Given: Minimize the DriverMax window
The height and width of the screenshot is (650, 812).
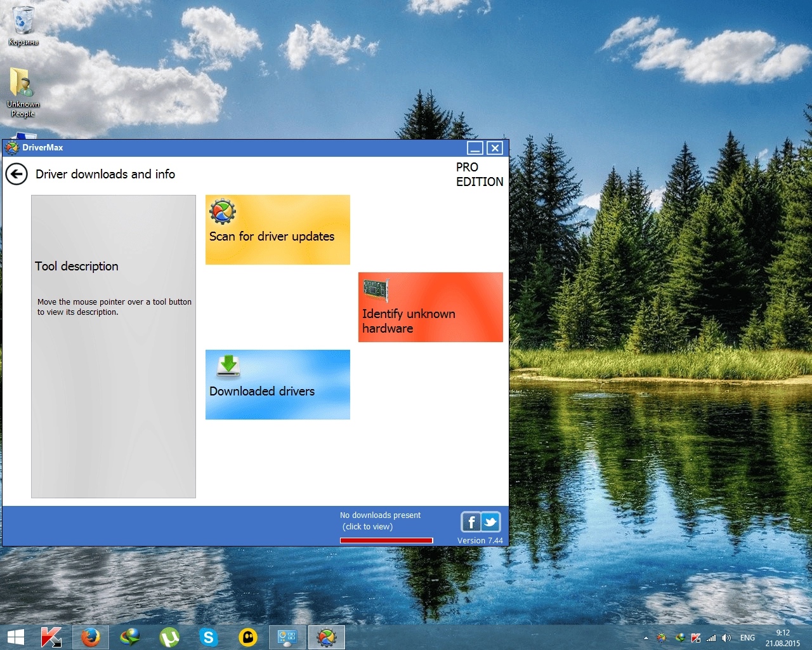Looking at the screenshot, I should coord(475,148).
